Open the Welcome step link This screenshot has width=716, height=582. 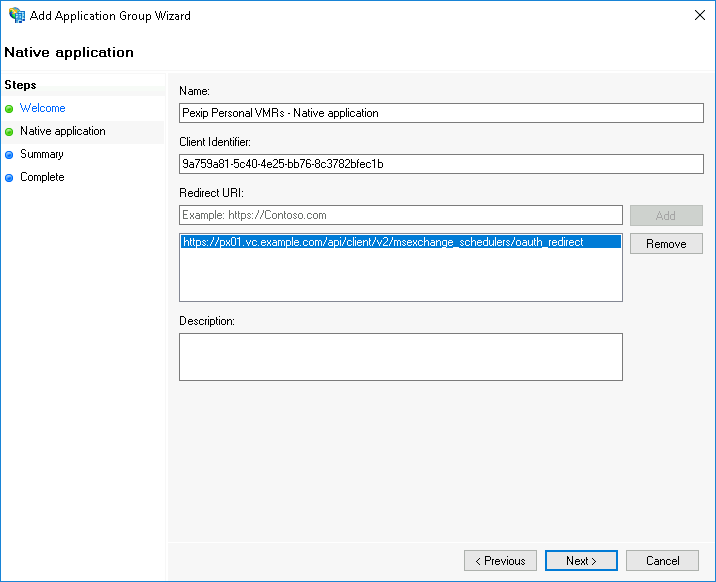point(43,108)
